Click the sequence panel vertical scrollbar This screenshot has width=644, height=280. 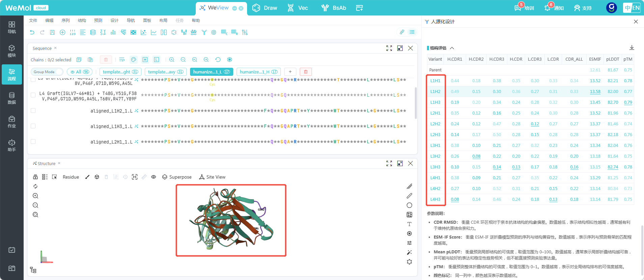pyautogui.click(x=415, y=103)
